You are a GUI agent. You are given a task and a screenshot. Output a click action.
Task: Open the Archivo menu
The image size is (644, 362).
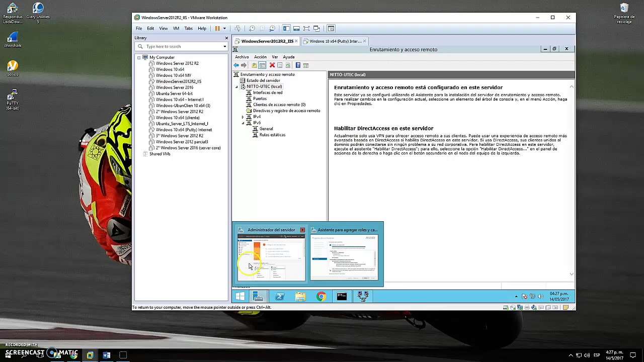click(x=242, y=57)
